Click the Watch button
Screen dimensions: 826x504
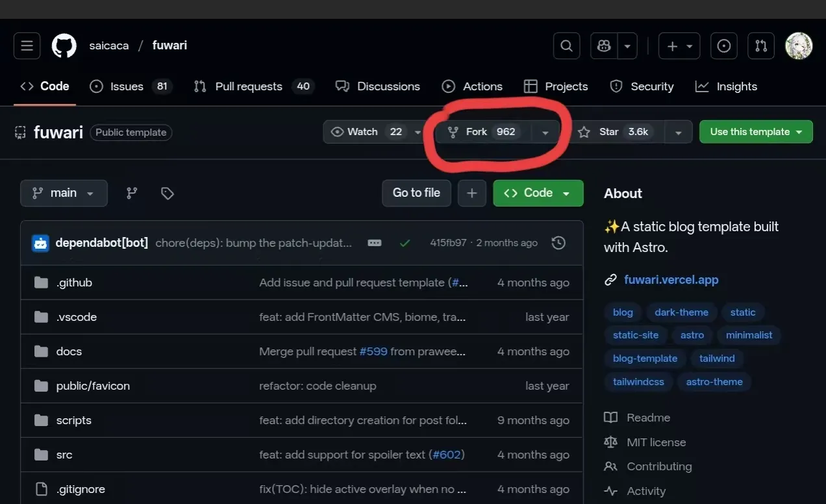click(x=368, y=132)
